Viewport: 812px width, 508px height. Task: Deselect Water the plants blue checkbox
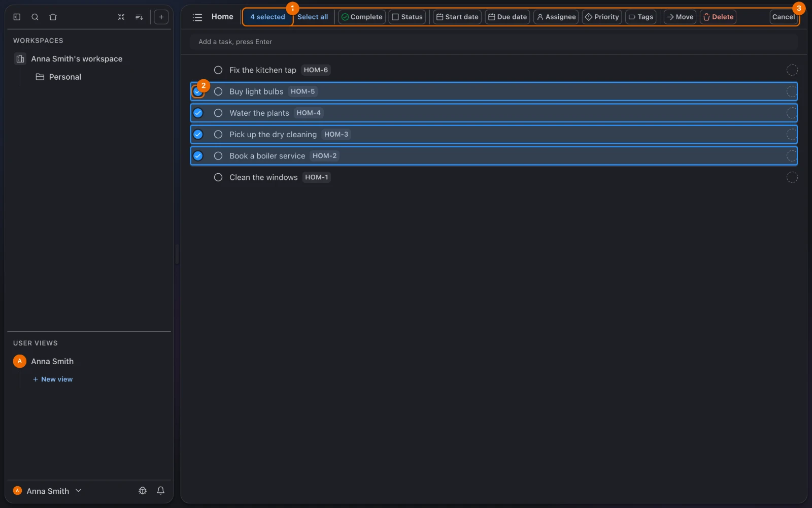pyautogui.click(x=198, y=113)
